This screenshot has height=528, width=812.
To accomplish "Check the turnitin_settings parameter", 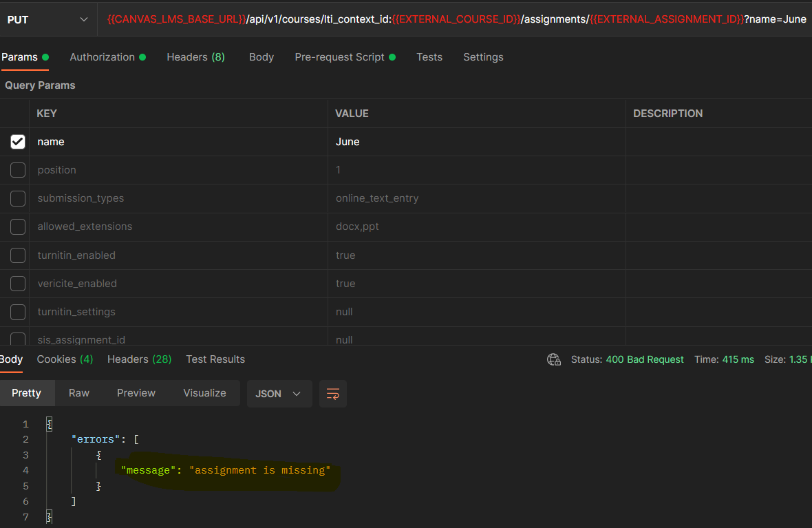I will tap(17, 311).
